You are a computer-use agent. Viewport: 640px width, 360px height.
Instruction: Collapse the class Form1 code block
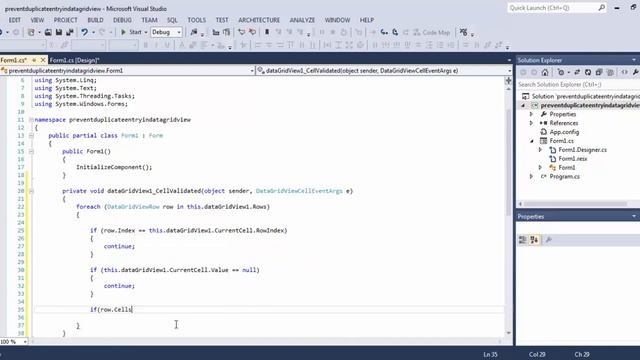click(31, 136)
